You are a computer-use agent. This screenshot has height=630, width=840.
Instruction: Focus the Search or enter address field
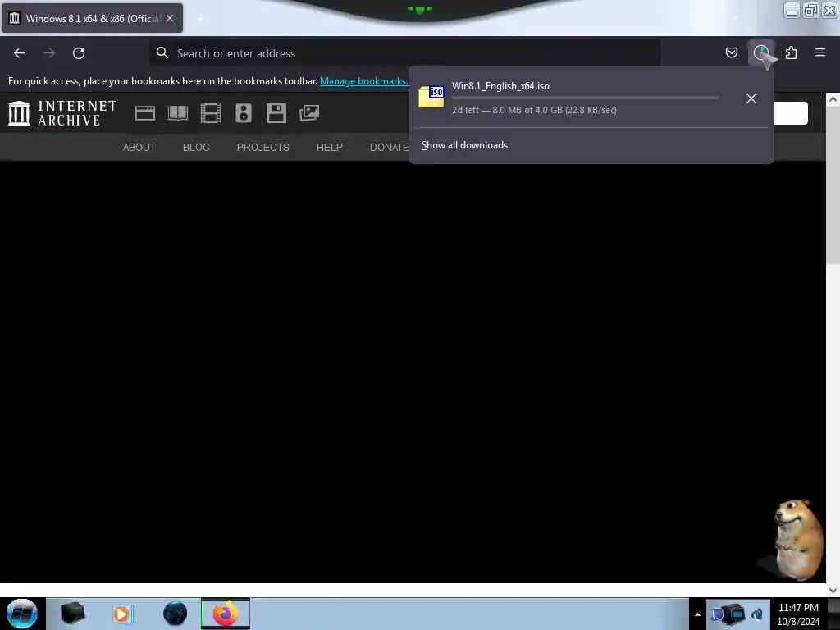(x=405, y=53)
